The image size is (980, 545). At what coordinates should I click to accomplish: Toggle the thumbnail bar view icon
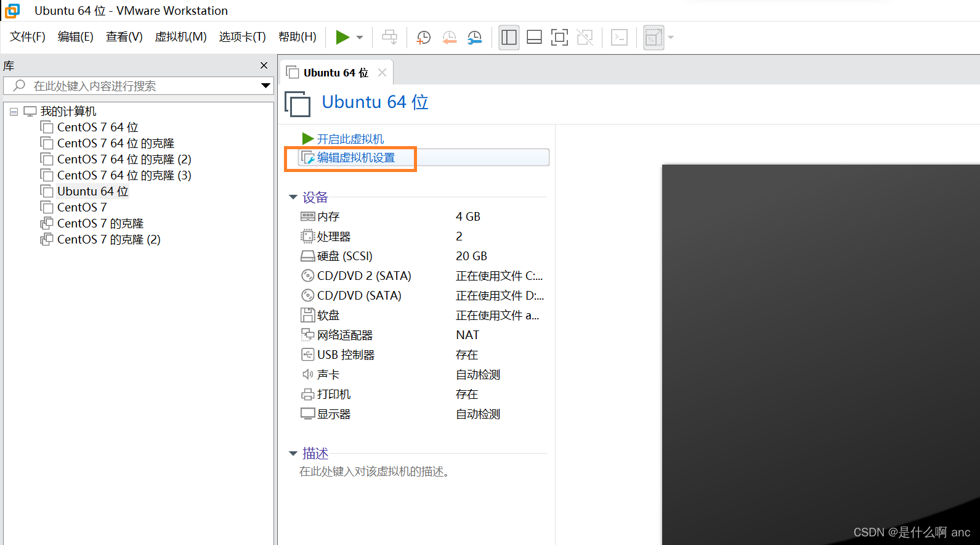(x=534, y=38)
